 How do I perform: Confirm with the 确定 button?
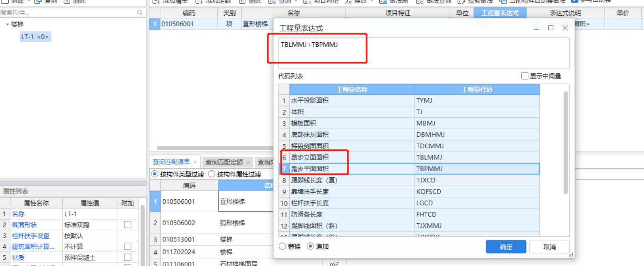[506, 247]
